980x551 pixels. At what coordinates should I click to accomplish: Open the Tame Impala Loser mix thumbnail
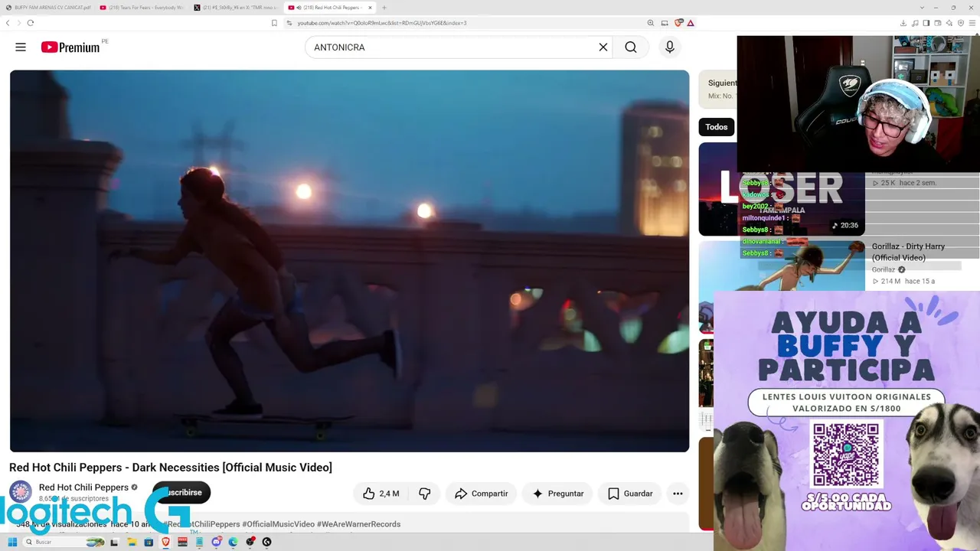point(782,189)
